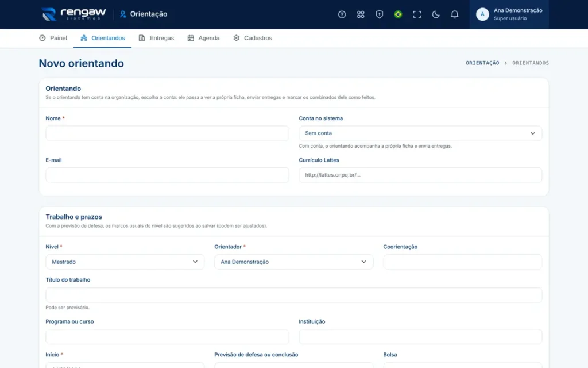Click the Novo orientando page heading
Viewport: 588px width, 368px height.
click(82, 63)
